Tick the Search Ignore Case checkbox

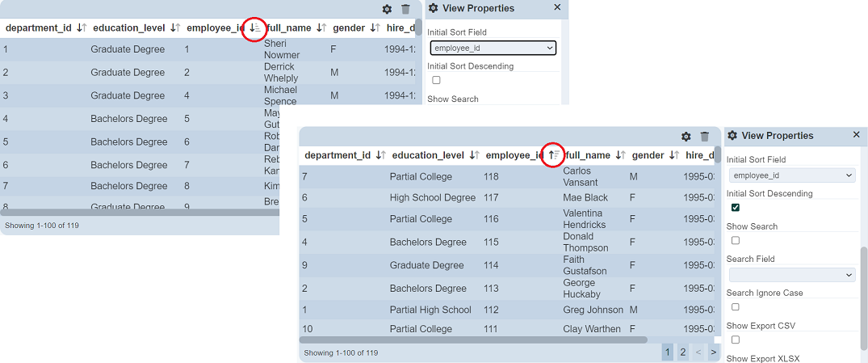pos(736,307)
